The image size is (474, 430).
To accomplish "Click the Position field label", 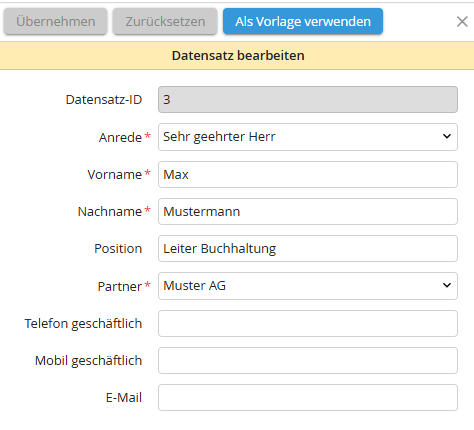I will point(118,248).
